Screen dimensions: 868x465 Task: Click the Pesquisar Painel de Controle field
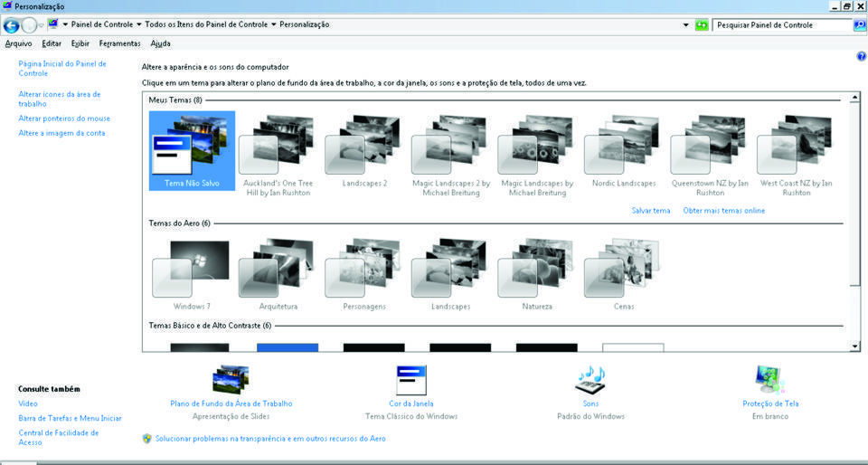click(782, 25)
